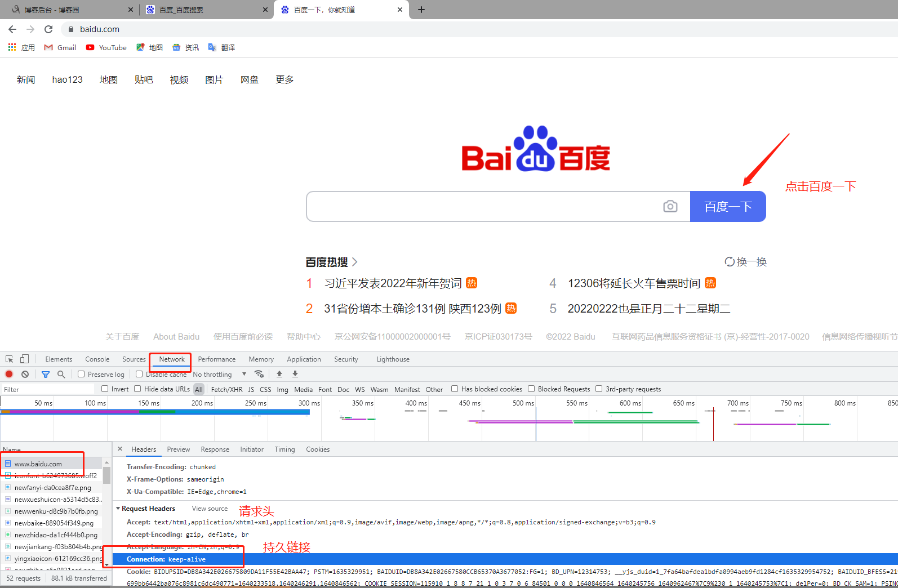Check the Invert filter checkbox
Viewport: 898px width, 588px height.
(x=105, y=389)
